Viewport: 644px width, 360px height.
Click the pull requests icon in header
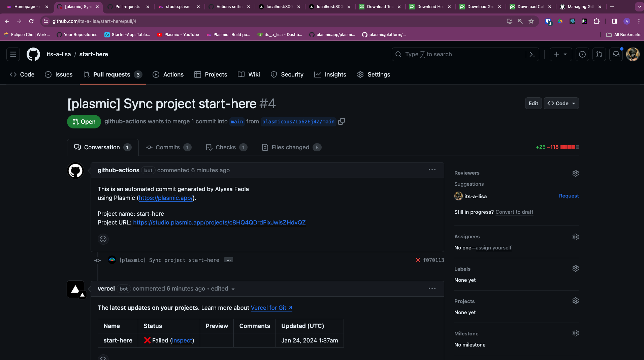tap(599, 54)
